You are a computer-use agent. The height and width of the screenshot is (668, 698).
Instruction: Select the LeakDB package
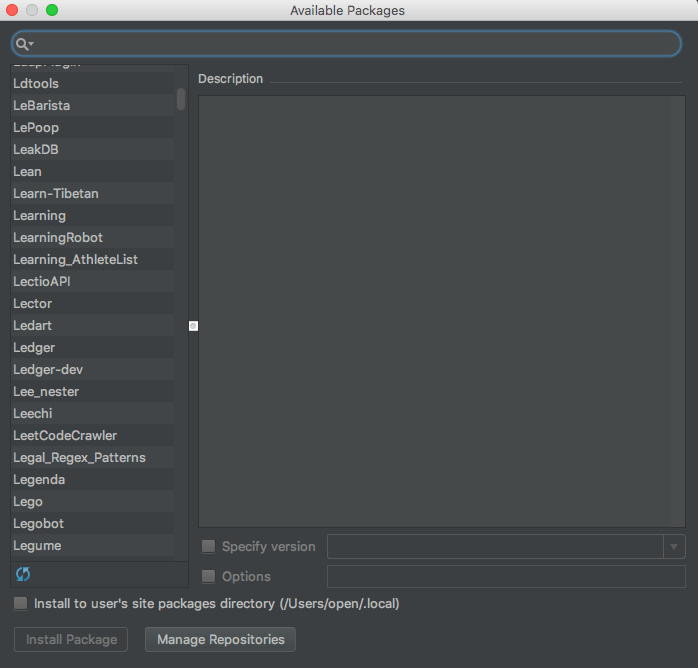(93, 150)
